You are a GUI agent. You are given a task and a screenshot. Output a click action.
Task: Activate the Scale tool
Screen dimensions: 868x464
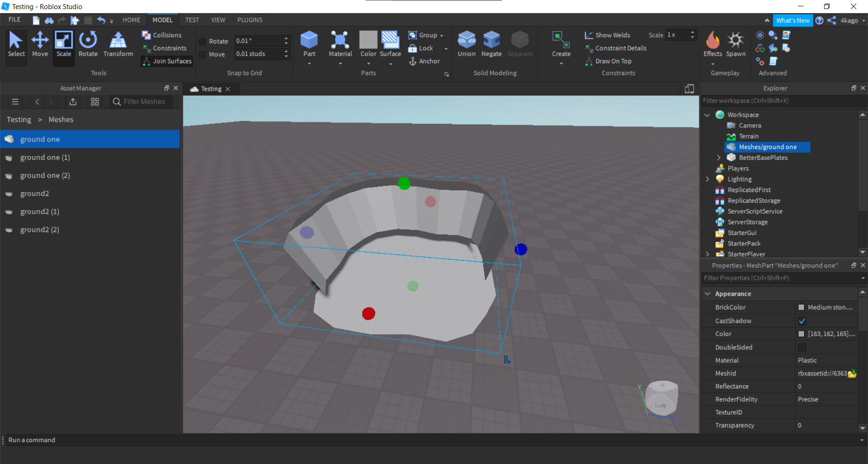point(64,44)
